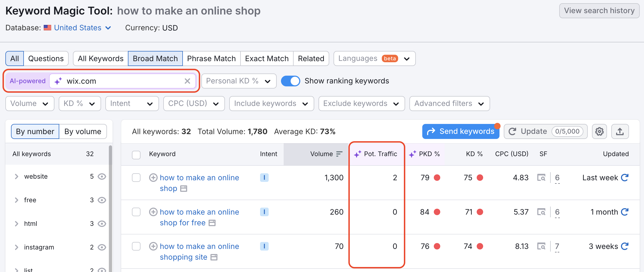Open the Intent filter dropdown

(132, 104)
